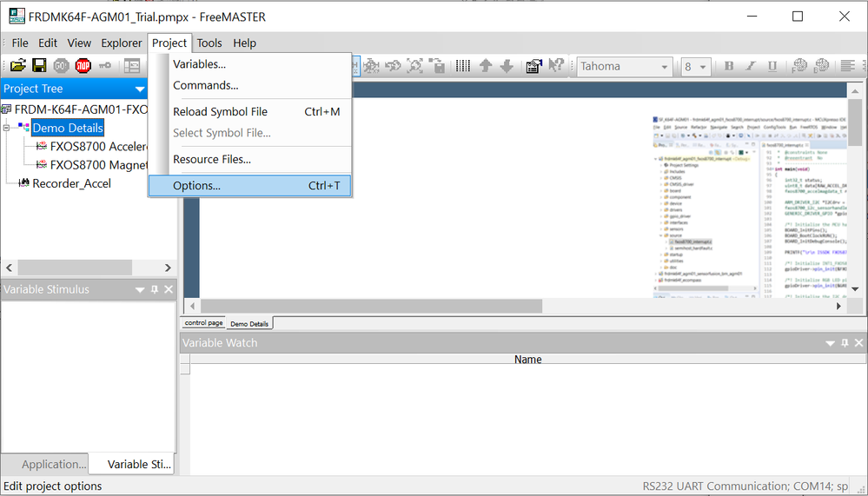Click the vertical bars icon in the toolbar
Viewport: 868px width, 496px height.
coord(463,66)
